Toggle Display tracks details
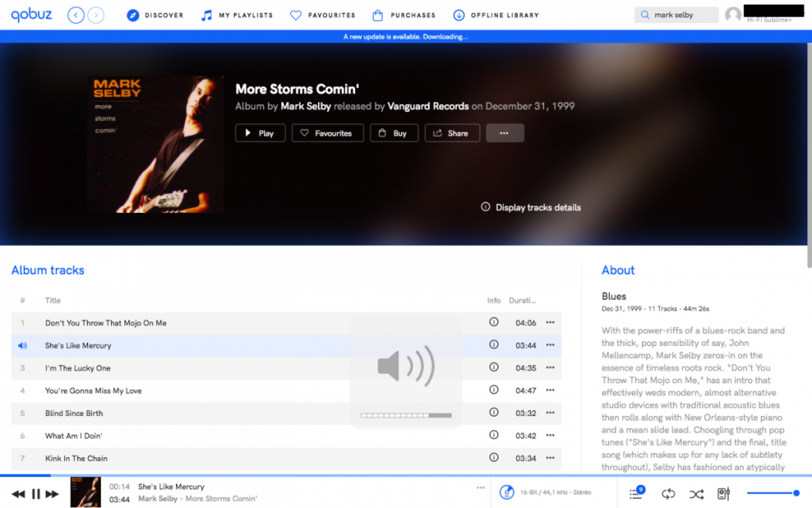The height and width of the screenshot is (508, 812). pos(530,207)
